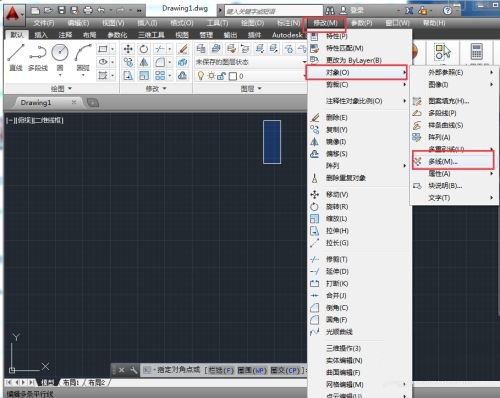Select the Rectangle tool in the draw panel
Screen dimensions: 500x398
click(103, 49)
